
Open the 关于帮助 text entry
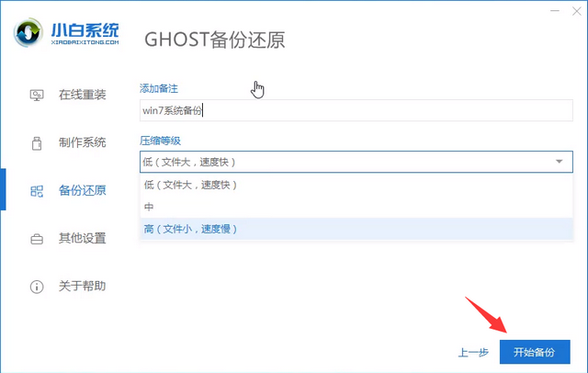pos(82,287)
